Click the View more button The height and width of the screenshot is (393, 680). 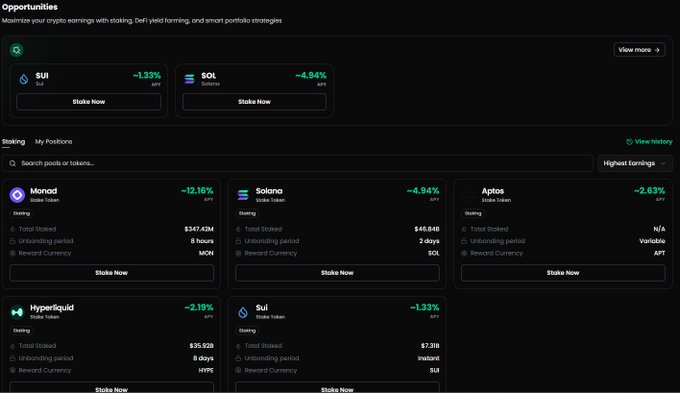click(x=639, y=50)
